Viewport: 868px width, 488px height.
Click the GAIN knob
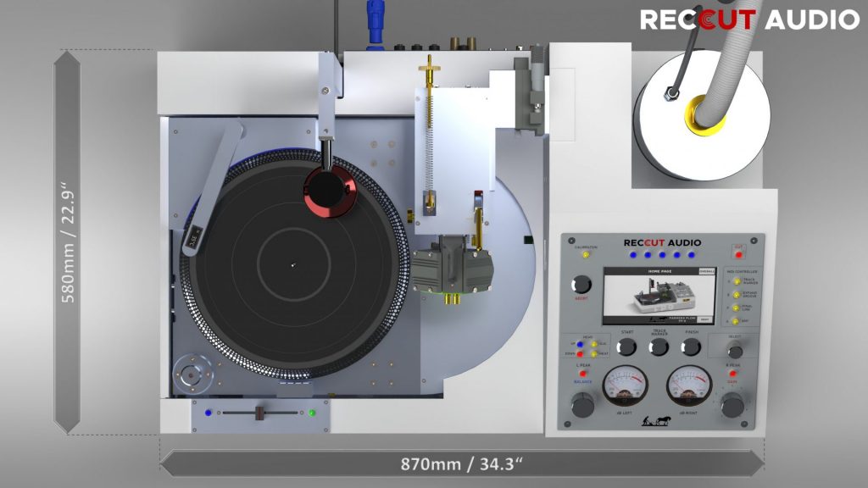tap(732, 405)
